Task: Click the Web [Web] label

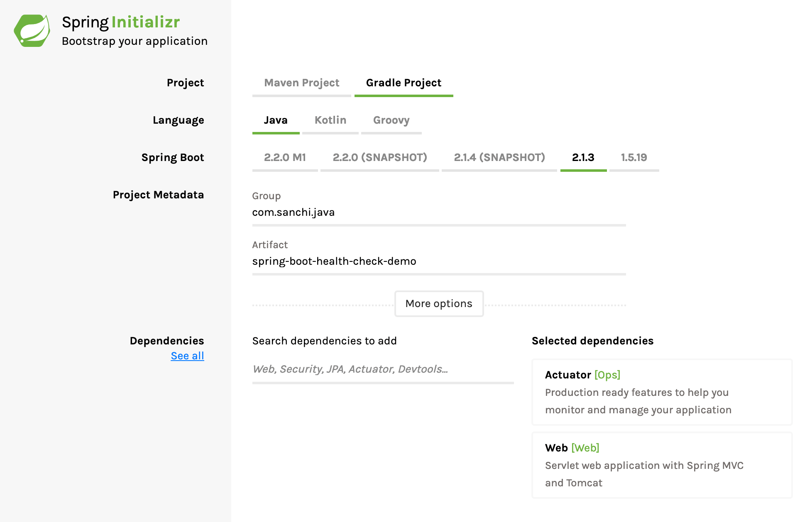Action: [x=572, y=448]
